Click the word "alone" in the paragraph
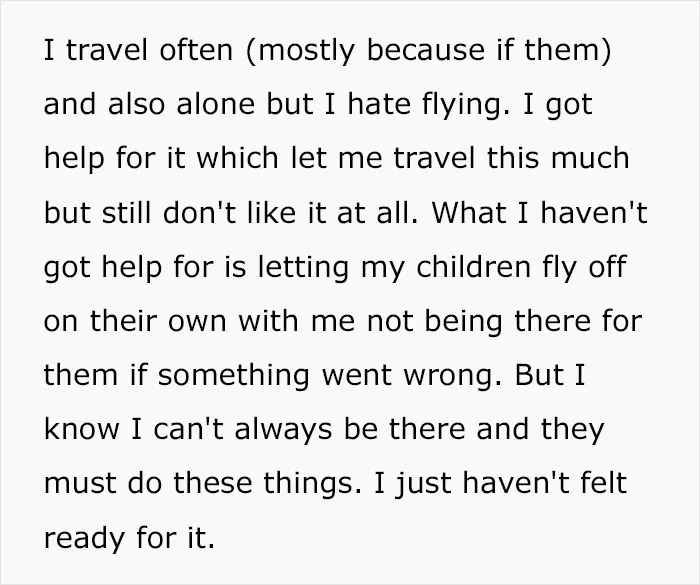Viewport: 700px width, 585px height. [x=216, y=104]
